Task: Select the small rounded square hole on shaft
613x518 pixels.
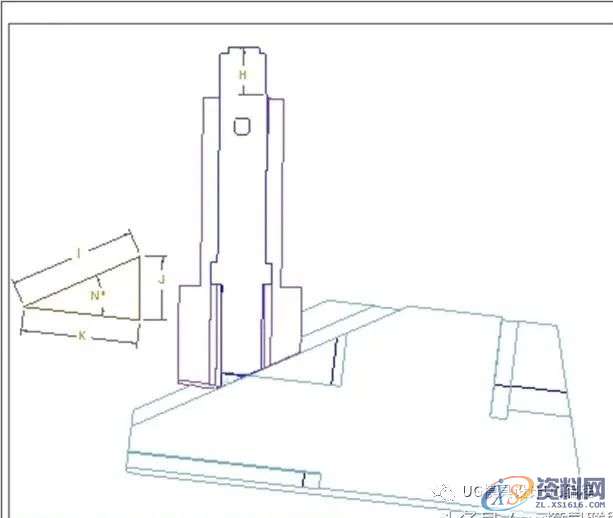Action: (241, 126)
